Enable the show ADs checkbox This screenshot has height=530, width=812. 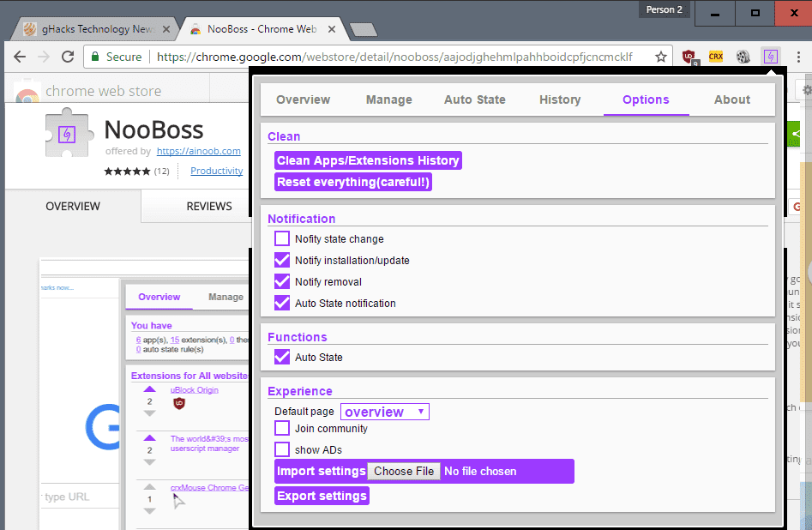click(282, 449)
